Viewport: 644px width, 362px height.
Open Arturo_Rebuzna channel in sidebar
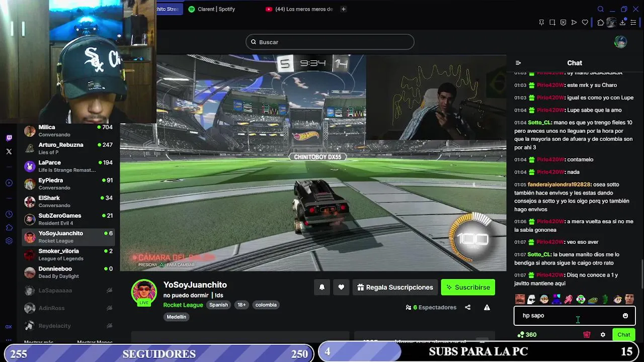point(68,148)
